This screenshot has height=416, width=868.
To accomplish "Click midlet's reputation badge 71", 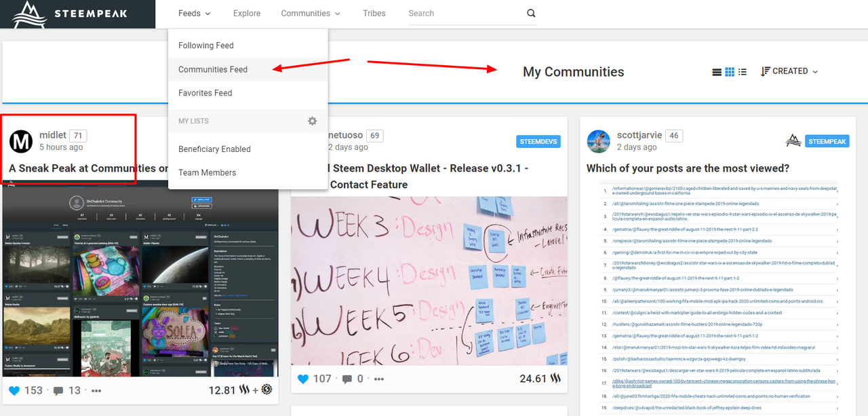I will (x=78, y=136).
